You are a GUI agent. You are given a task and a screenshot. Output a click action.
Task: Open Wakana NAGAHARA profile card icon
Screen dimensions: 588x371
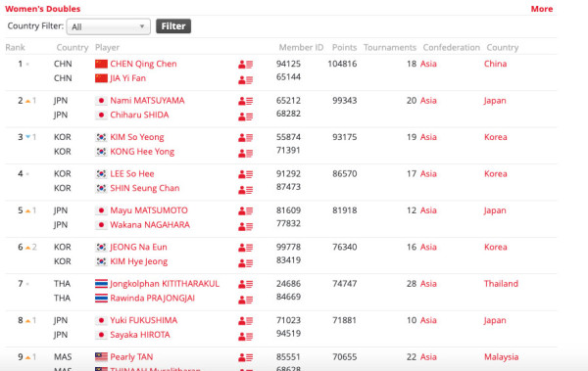click(246, 226)
